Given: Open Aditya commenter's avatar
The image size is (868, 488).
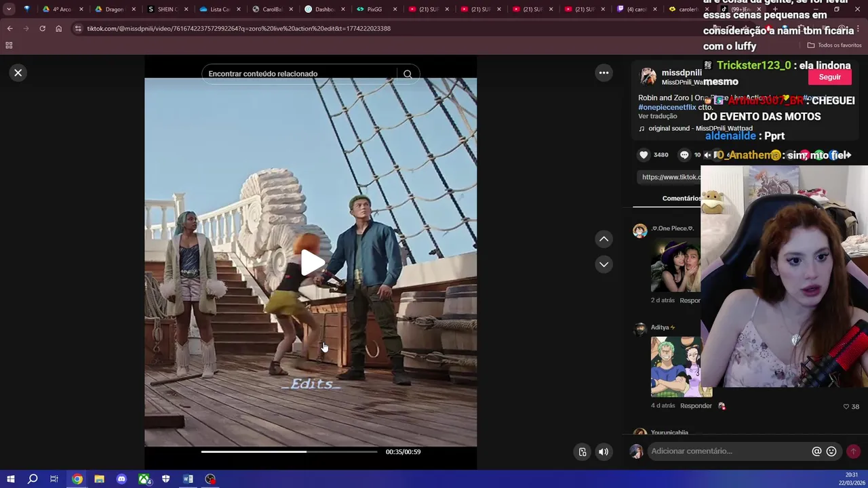Looking at the screenshot, I should click(x=639, y=329).
